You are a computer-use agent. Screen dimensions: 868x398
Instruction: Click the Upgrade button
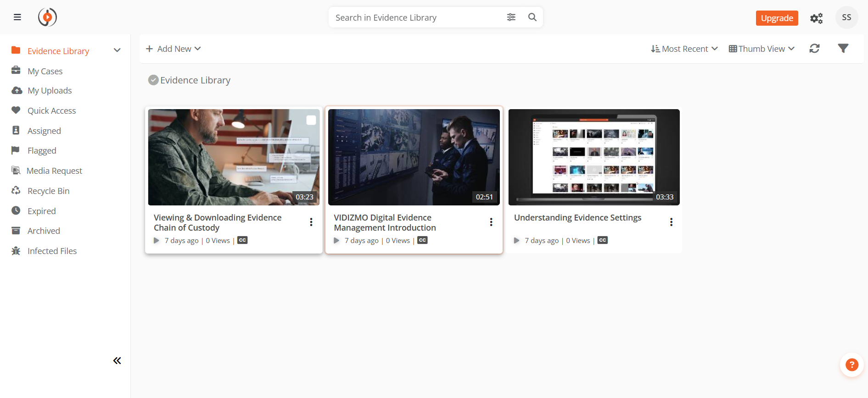coord(777,18)
